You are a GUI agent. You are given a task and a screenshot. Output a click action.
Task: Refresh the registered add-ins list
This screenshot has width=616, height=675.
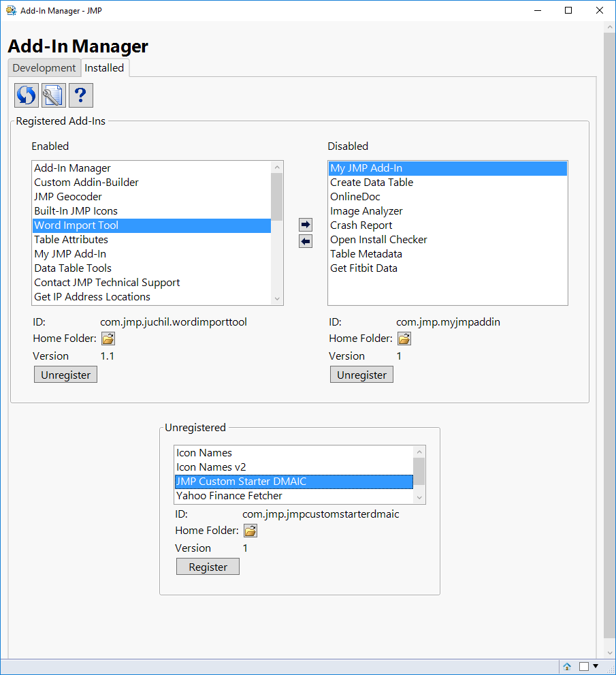[x=26, y=95]
